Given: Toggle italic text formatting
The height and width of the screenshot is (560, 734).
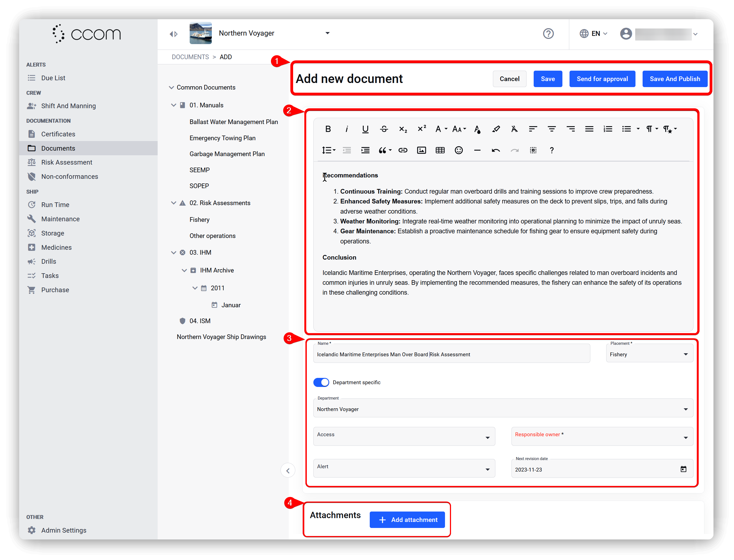Looking at the screenshot, I should (346, 129).
